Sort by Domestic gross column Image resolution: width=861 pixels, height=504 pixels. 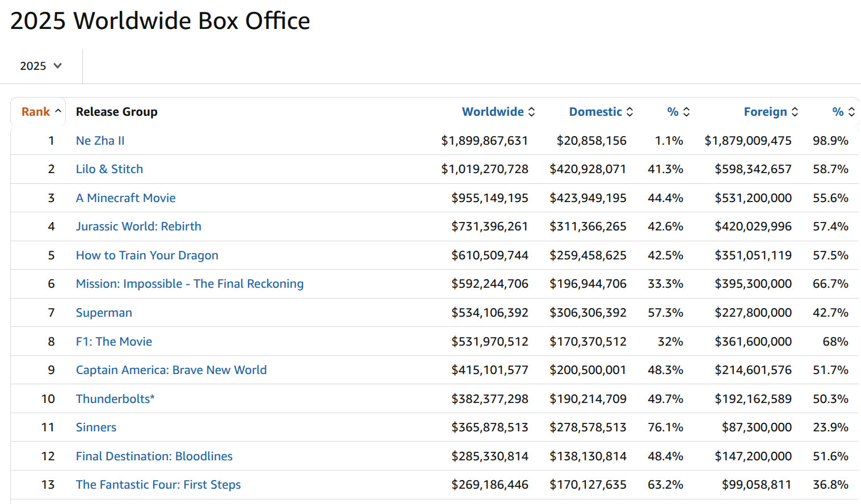coord(600,112)
